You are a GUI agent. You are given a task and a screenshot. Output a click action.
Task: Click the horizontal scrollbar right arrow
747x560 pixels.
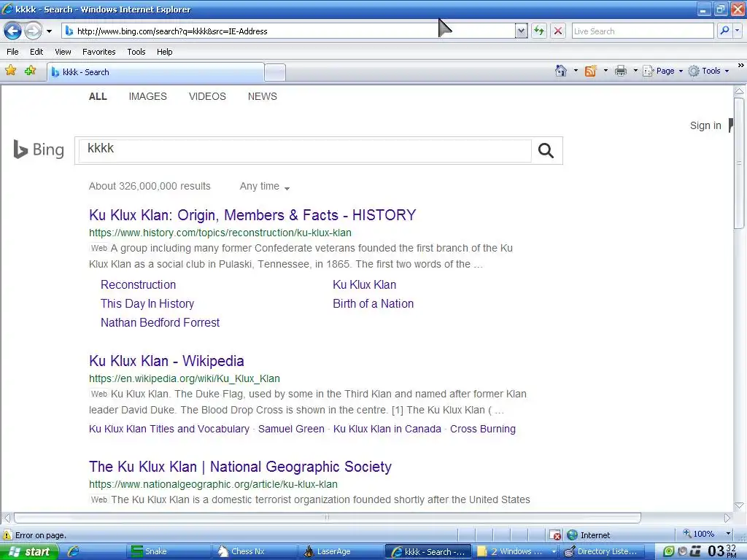click(x=727, y=518)
